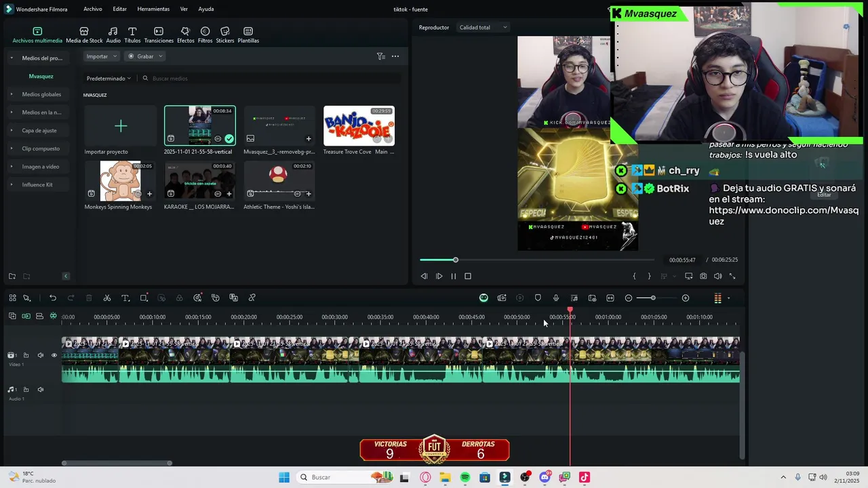Open the Ver menu
Screen dimensions: 868x488
[x=184, y=9]
